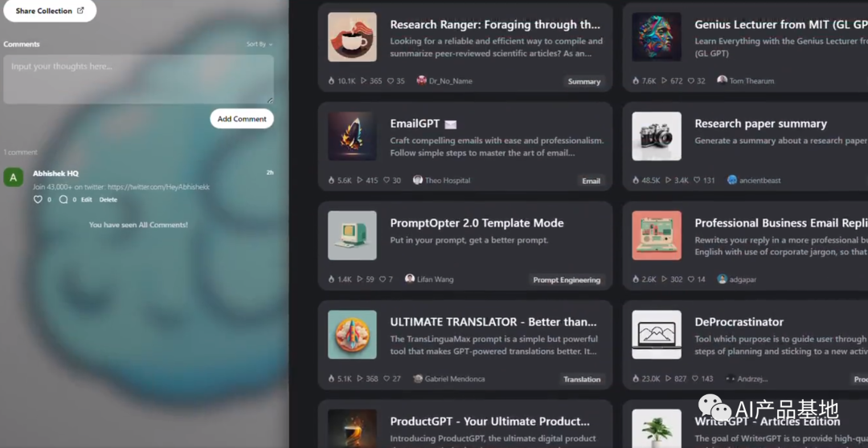
Task: Like Abhishek HQ's comment with the heart icon
Action: [38, 200]
